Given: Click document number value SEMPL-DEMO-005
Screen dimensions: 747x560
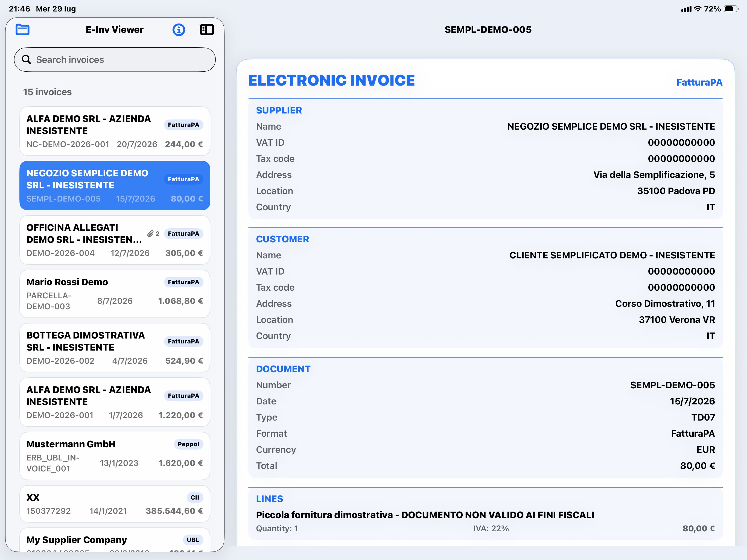Looking at the screenshot, I should click(672, 385).
